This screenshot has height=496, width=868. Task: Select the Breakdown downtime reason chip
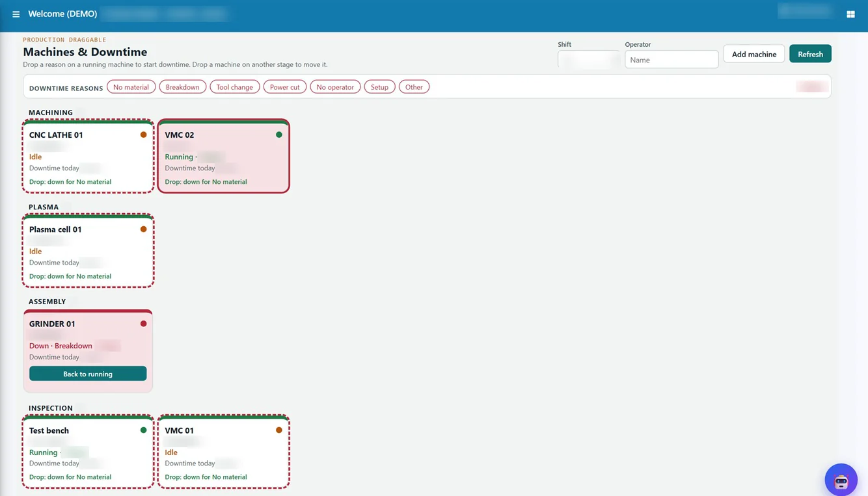point(182,87)
